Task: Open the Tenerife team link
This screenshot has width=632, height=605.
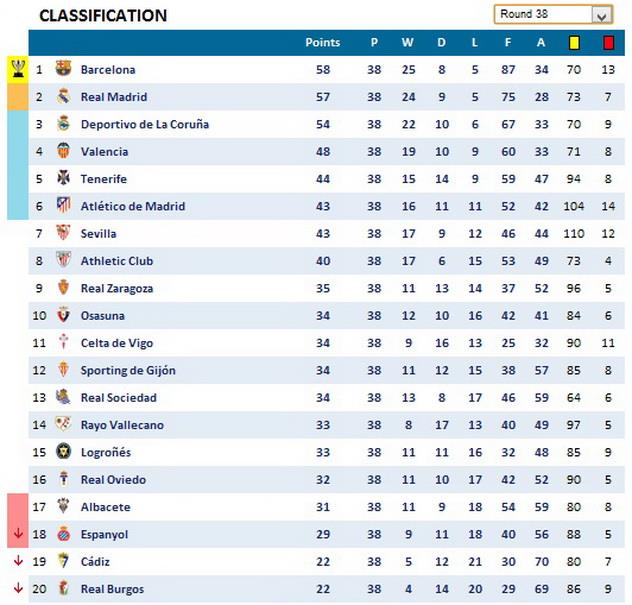Action: pyautogui.click(x=104, y=179)
